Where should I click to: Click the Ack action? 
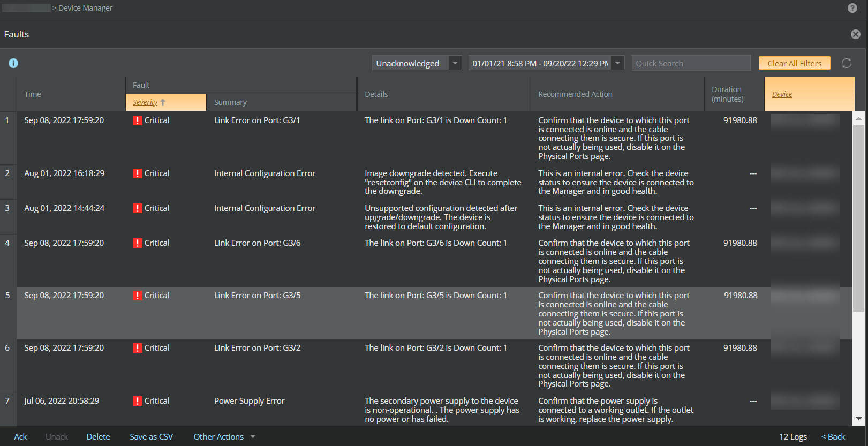[20, 437]
